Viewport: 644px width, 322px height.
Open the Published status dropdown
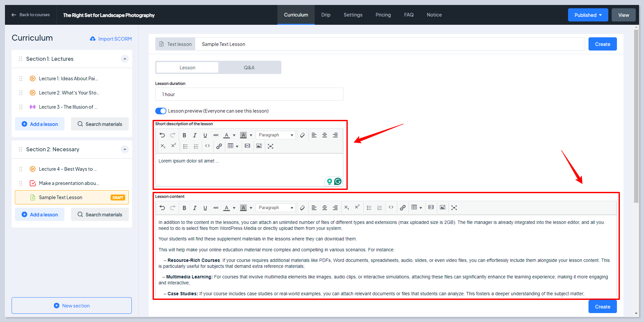pyautogui.click(x=588, y=15)
